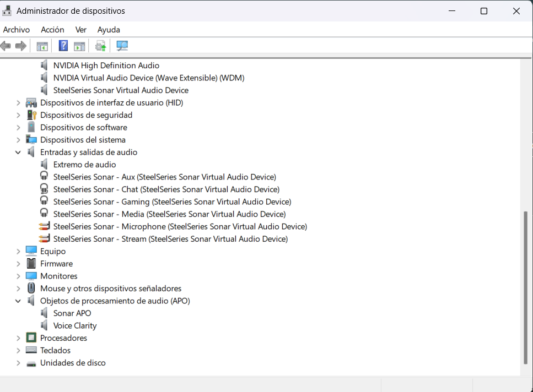Click the Forward arrow in the toolbar
This screenshot has width=533, height=392.
tap(21, 46)
